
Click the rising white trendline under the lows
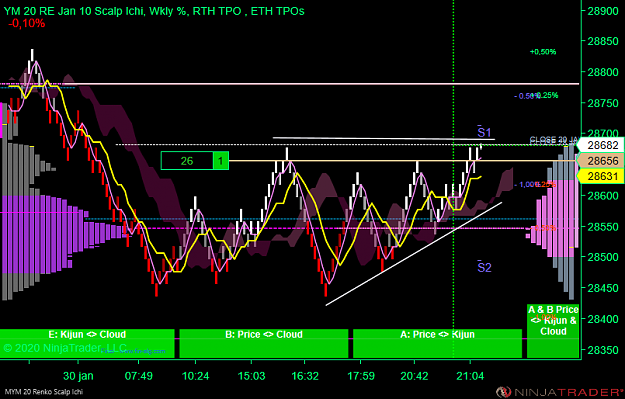414,254
